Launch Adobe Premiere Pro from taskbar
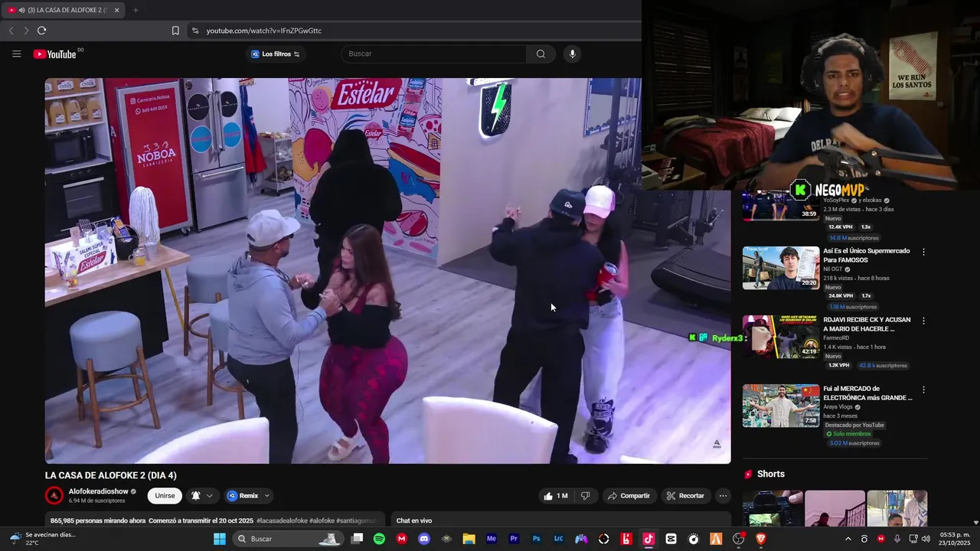Screen dimensions: 980x551 (514, 539)
